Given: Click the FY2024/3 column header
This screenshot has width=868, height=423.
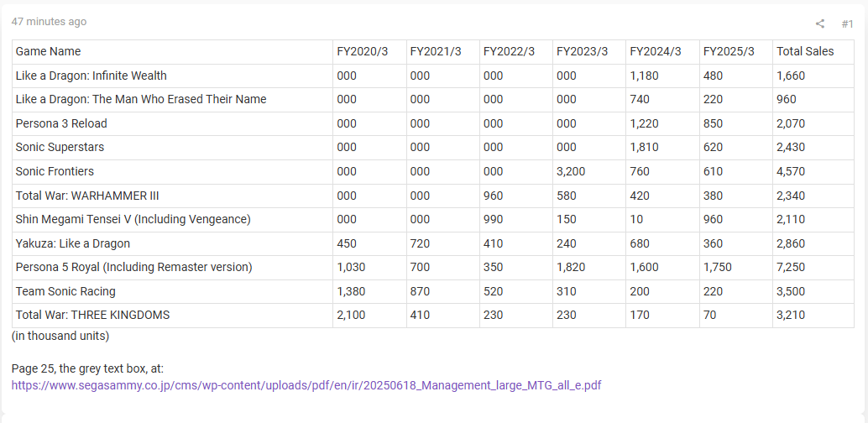Looking at the screenshot, I should click(662, 51).
